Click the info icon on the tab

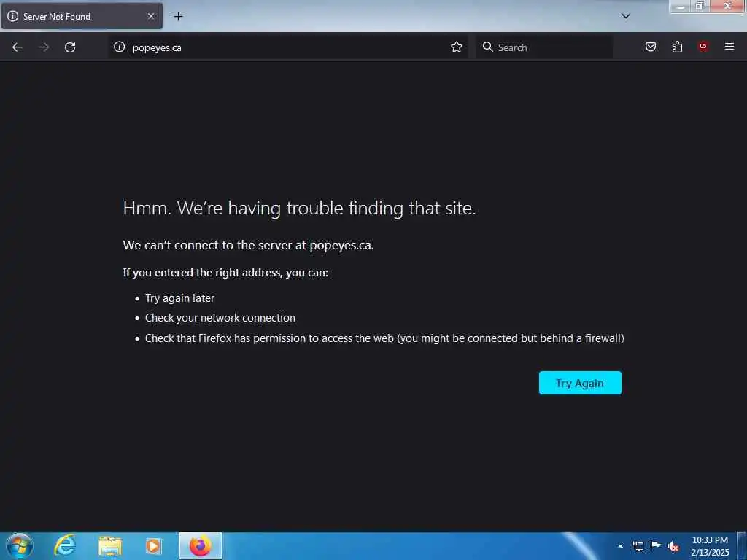(13, 16)
